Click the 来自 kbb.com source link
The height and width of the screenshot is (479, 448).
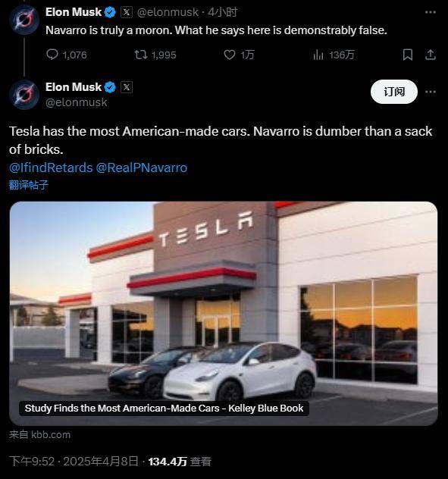point(39,434)
